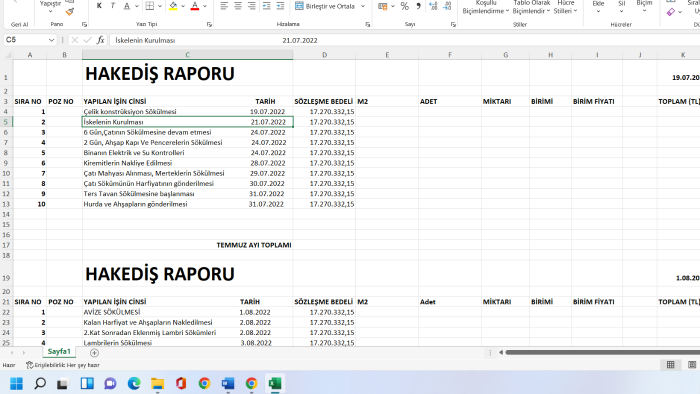Open the Biçim cells menu
This screenshot has width=700, height=394.
(644, 6)
